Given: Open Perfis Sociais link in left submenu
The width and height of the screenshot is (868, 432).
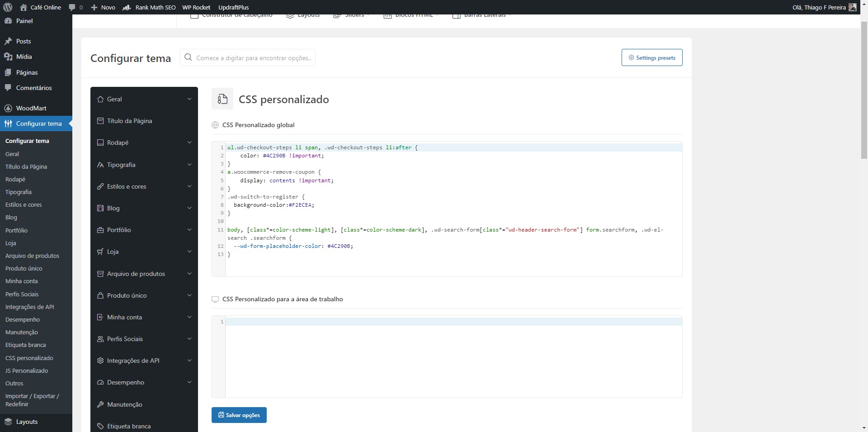Looking at the screenshot, I should point(22,294).
